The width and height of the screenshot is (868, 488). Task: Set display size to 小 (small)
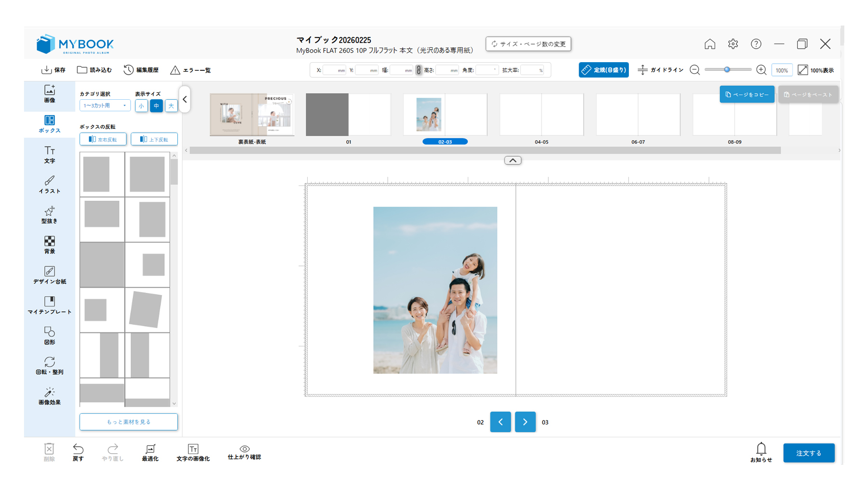(x=141, y=106)
